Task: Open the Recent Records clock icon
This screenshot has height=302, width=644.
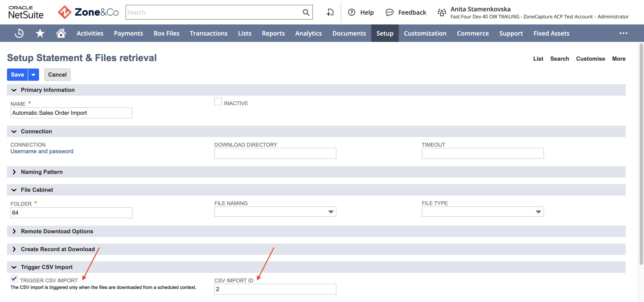Action: (19, 33)
